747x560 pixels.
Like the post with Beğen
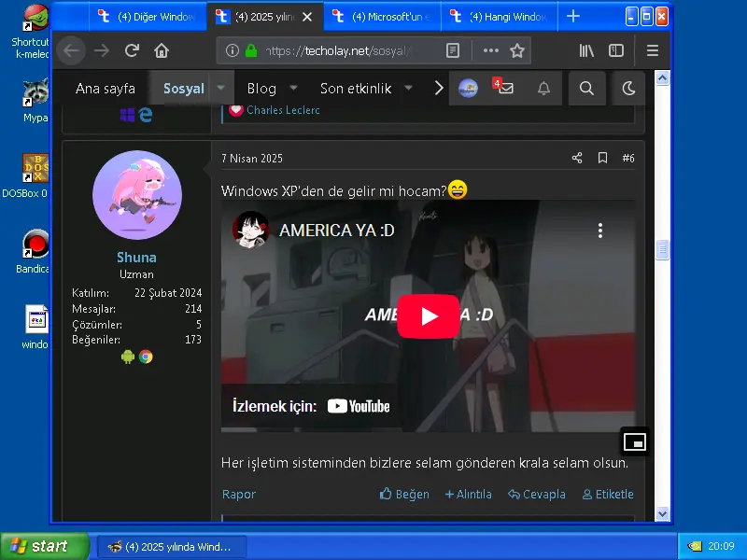click(x=404, y=495)
